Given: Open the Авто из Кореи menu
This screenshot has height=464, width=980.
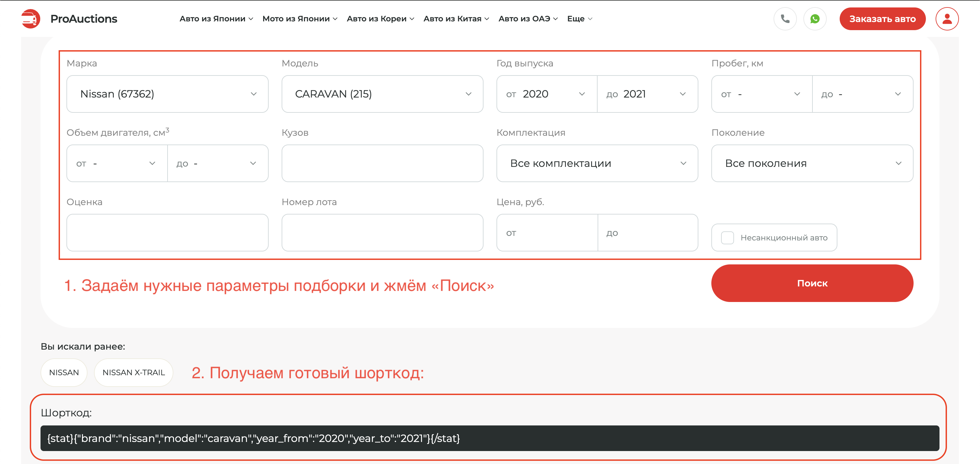Looking at the screenshot, I should pyautogui.click(x=380, y=19).
